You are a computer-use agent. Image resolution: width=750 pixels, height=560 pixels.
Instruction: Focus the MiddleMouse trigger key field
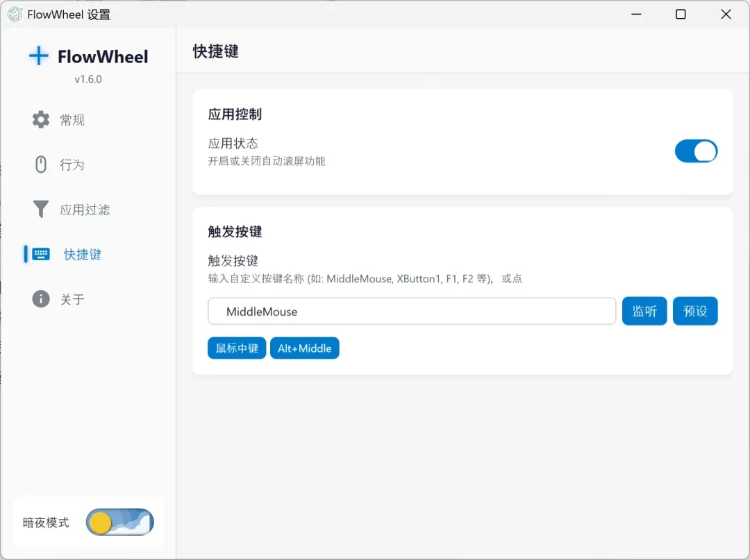(412, 311)
